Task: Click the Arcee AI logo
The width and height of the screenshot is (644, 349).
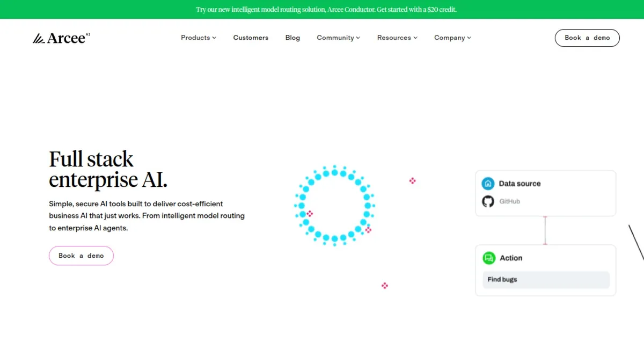Action: coord(61,38)
